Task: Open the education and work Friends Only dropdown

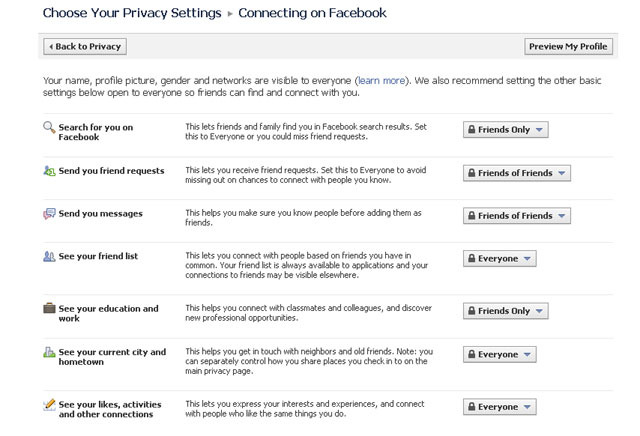Action: pyautogui.click(x=505, y=311)
